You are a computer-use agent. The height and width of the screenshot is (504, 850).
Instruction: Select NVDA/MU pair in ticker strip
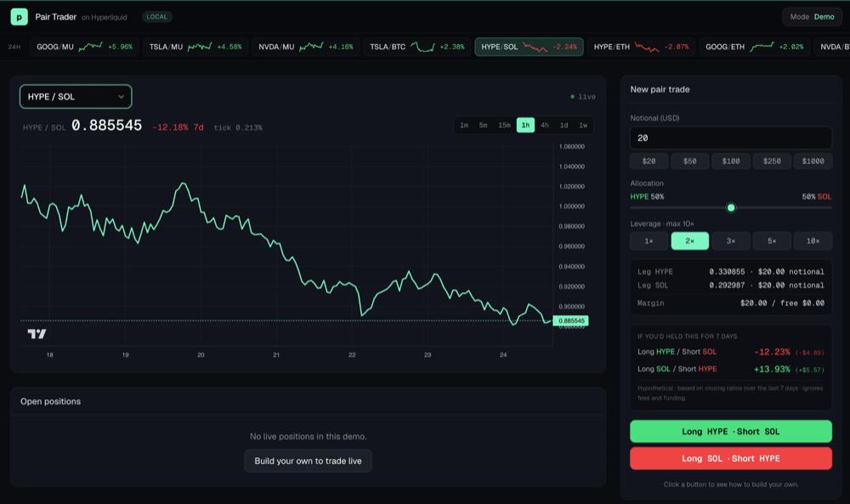coord(305,47)
